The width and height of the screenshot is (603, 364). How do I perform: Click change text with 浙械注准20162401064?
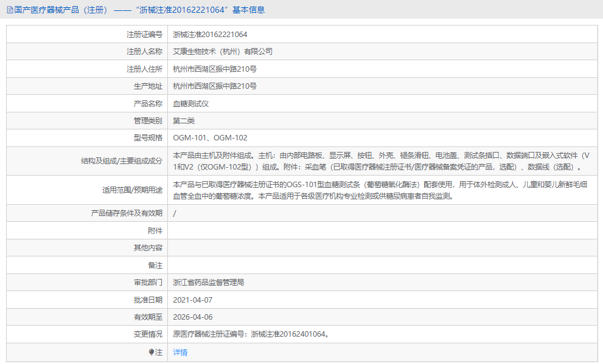pos(251,334)
